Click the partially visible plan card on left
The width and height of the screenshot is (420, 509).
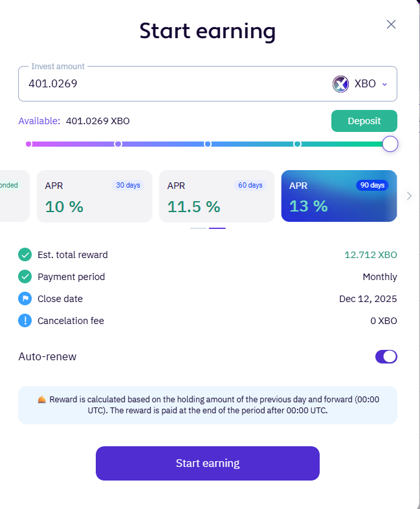(13, 197)
